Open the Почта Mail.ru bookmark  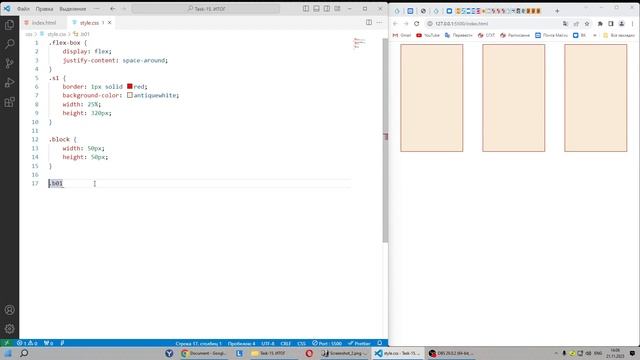(x=551, y=36)
